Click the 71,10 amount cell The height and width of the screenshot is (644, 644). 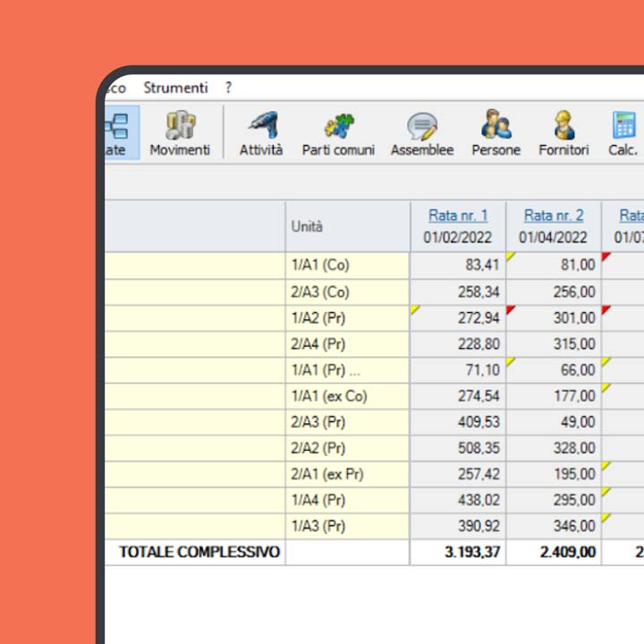458,370
